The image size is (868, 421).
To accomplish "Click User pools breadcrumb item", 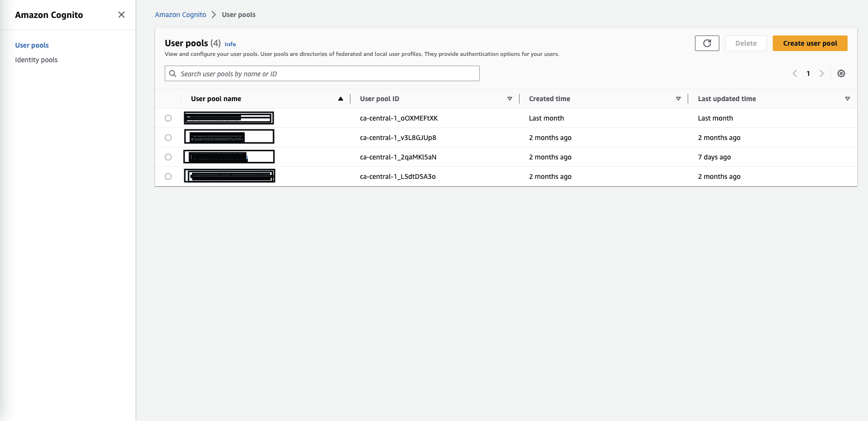I will (x=239, y=15).
